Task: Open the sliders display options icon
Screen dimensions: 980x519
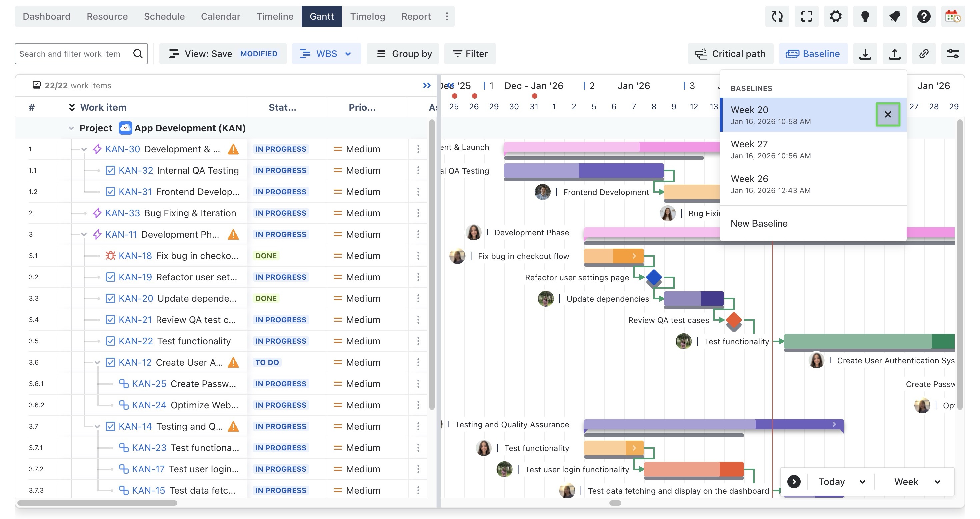Action: pyautogui.click(x=953, y=54)
